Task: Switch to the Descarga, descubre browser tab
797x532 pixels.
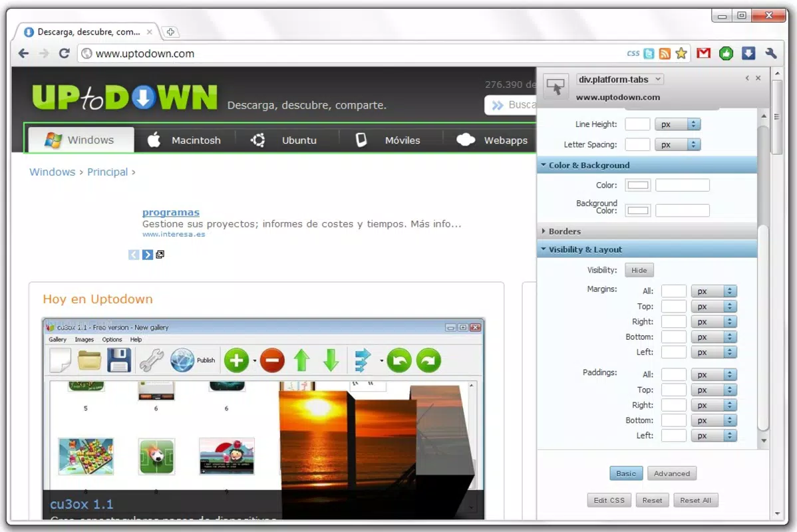Action: coord(86,31)
